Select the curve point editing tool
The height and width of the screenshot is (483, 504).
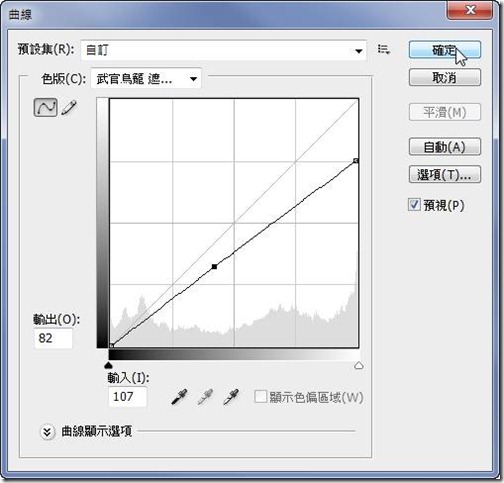45,107
